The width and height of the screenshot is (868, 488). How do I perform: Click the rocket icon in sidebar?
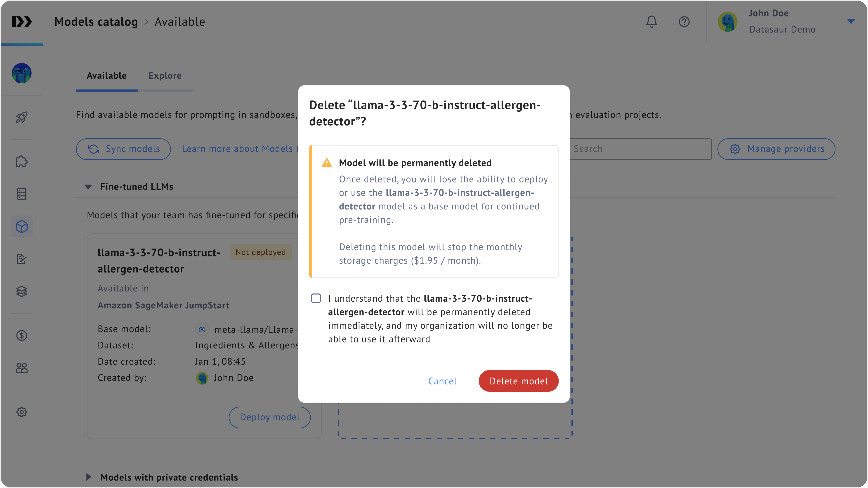click(x=21, y=117)
